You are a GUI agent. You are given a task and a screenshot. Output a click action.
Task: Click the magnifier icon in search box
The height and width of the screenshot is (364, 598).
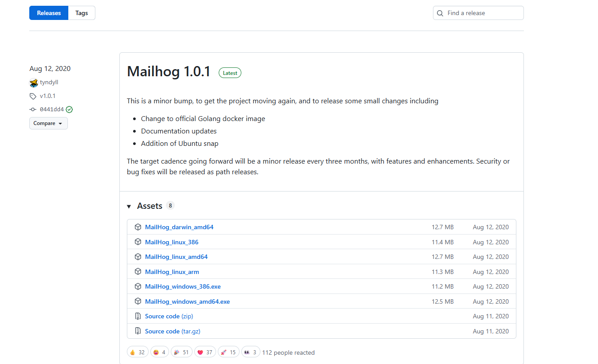[440, 13]
